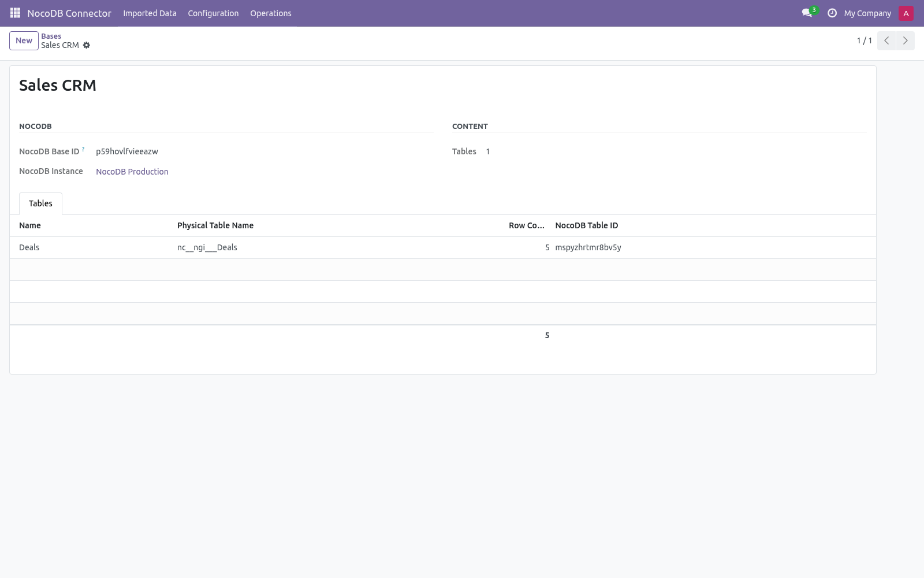Open the Deals table row

pyautogui.click(x=443, y=247)
